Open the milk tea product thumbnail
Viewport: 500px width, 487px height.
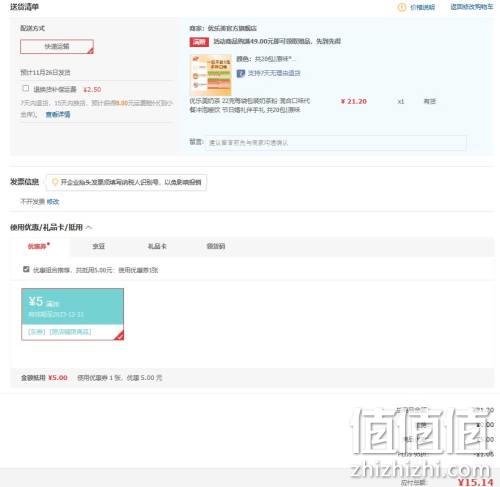[x=211, y=75]
